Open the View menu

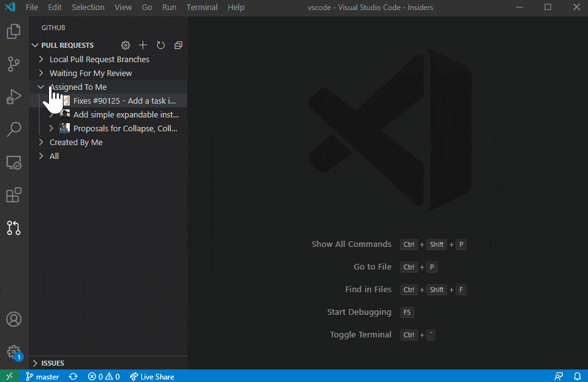coord(123,7)
